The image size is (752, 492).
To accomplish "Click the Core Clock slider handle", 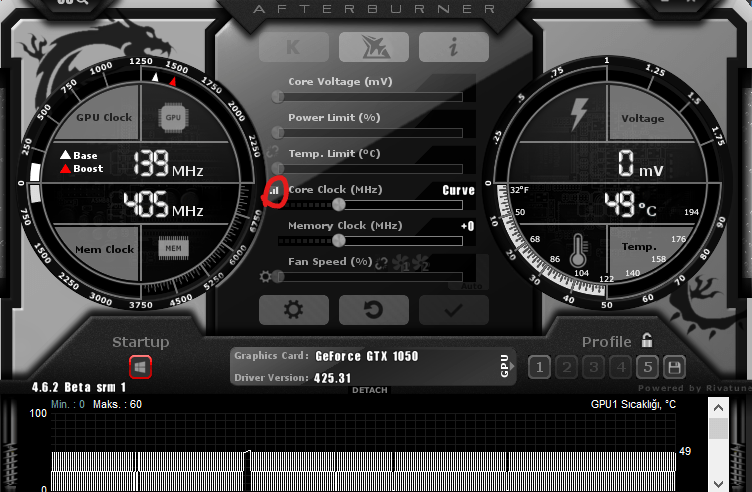I will [339, 205].
